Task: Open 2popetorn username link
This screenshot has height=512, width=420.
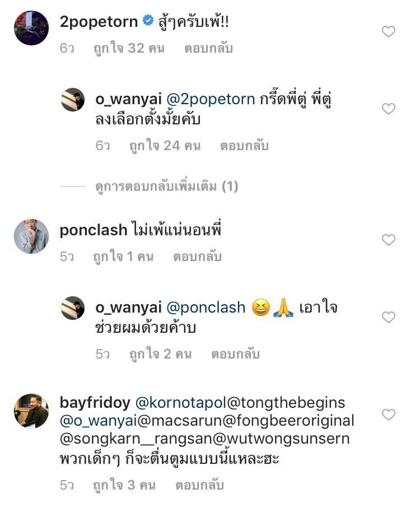Action: coord(99,22)
